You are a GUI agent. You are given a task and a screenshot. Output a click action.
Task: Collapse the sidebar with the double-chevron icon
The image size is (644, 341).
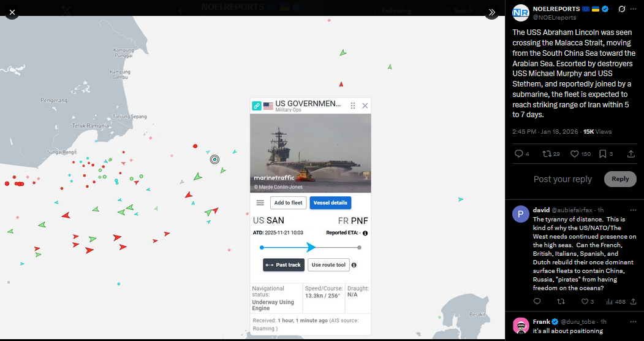click(491, 12)
